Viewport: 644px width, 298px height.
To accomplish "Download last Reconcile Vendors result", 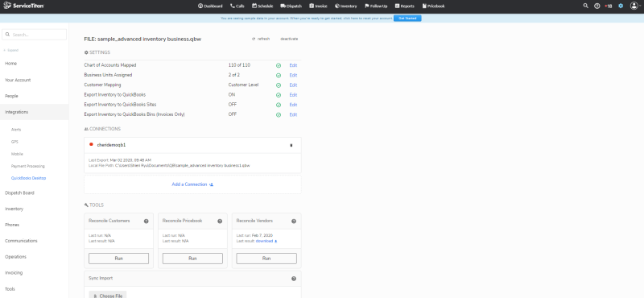I will tap(266, 242).
